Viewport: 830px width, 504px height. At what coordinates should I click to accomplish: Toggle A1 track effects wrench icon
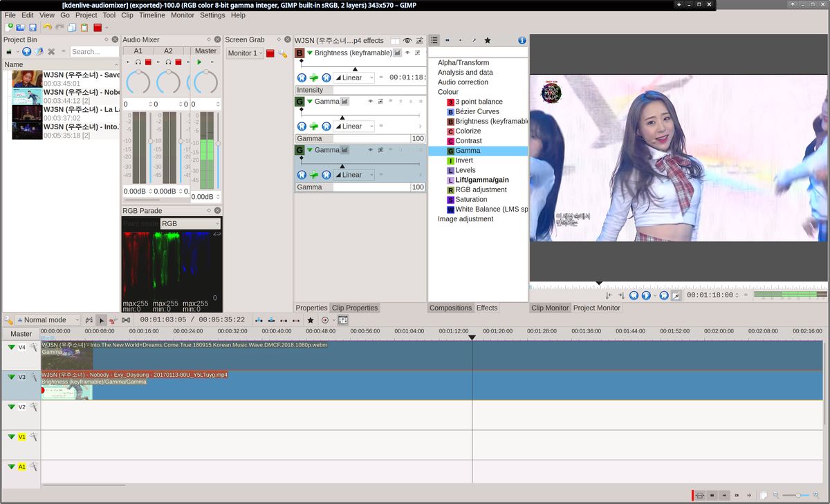[x=33, y=467]
